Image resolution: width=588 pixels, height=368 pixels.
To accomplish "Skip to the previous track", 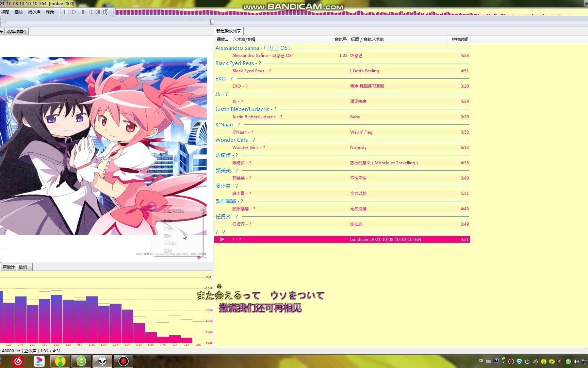I will tap(90, 12).
